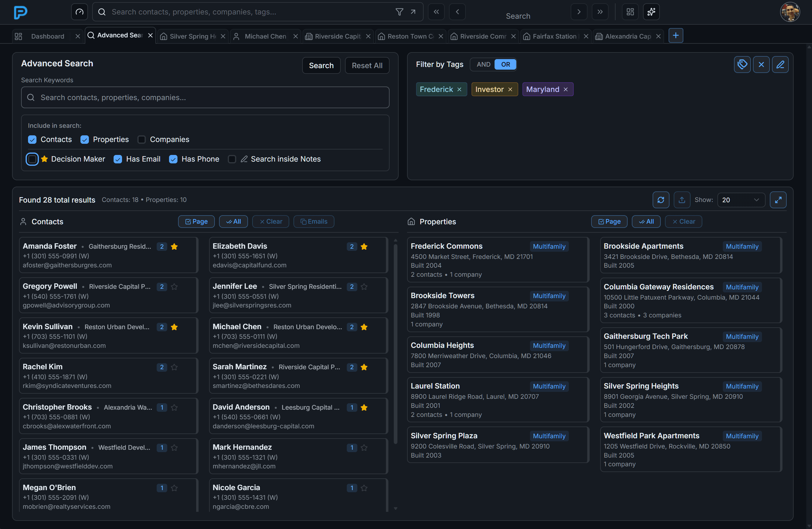Click the edit tags pencil icon
812x529 pixels.
(780, 65)
